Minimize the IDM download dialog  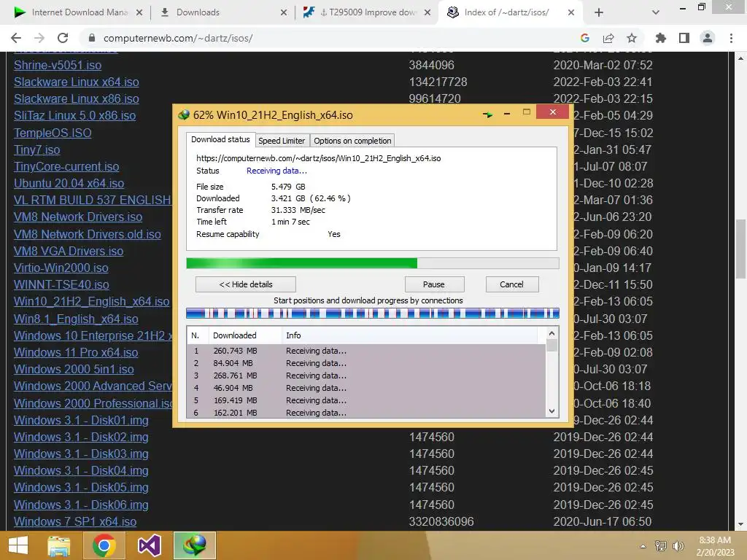[507, 113]
